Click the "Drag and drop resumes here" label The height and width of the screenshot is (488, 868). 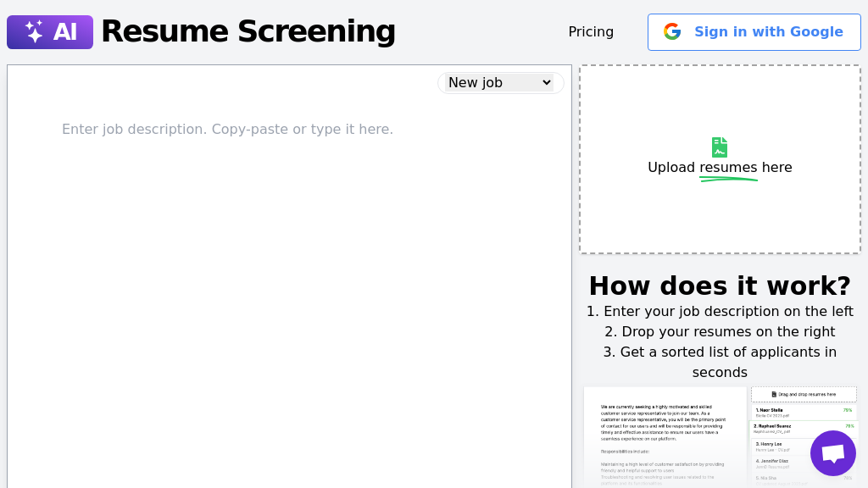[807, 394]
